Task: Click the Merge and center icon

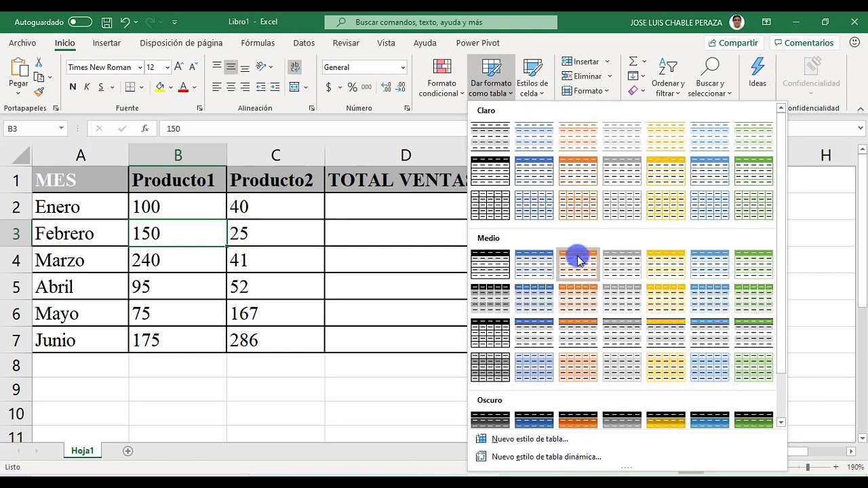Action: [294, 87]
